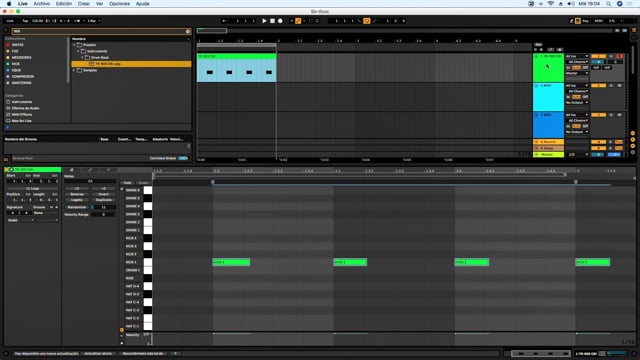Select the first KICK 1 note in the piano roll
The height and width of the screenshot is (360, 640).
pos(231,262)
